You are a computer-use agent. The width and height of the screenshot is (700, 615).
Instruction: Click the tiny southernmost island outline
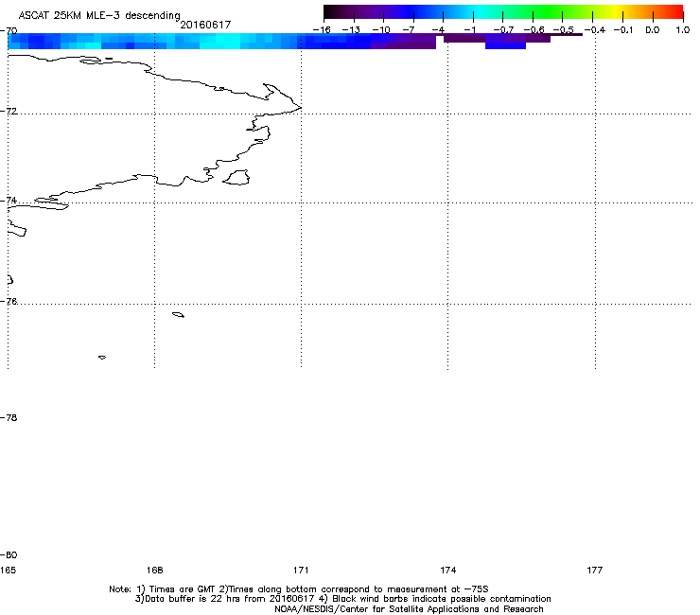tap(102, 358)
